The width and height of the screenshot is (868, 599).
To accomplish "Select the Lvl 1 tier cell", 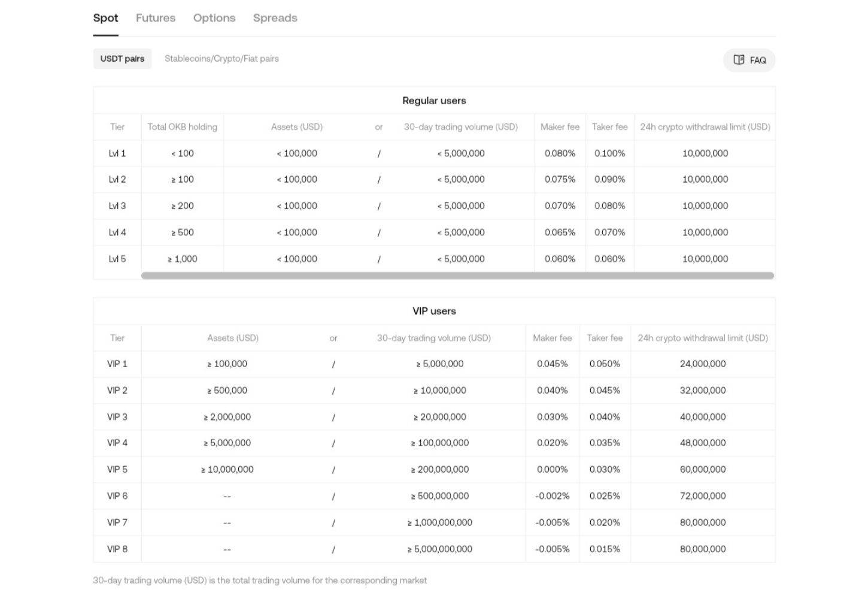I will coord(117,153).
